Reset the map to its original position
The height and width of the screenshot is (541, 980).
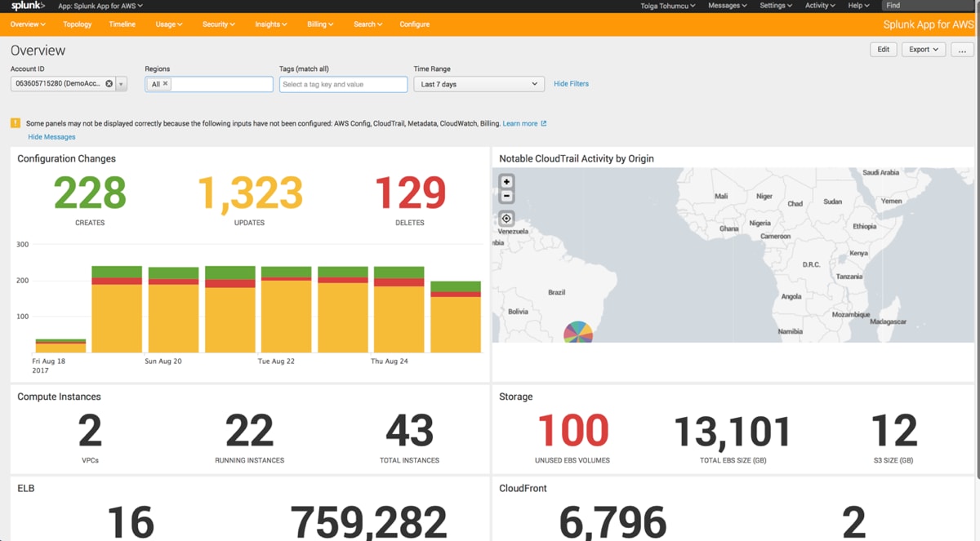pos(506,219)
